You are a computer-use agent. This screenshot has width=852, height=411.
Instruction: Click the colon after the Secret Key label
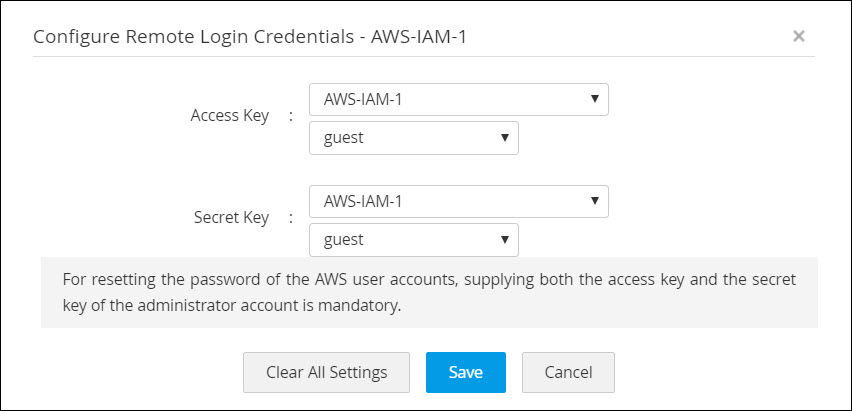click(x=290, y=217)
